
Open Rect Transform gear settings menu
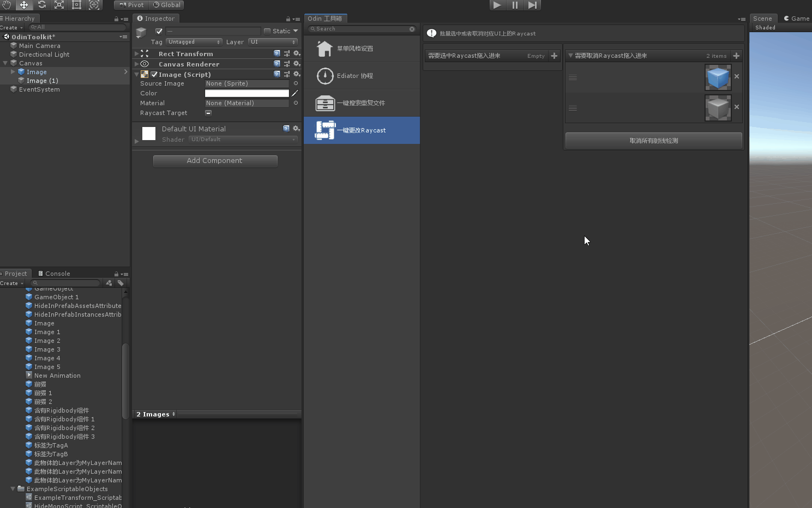click(297, 53)
